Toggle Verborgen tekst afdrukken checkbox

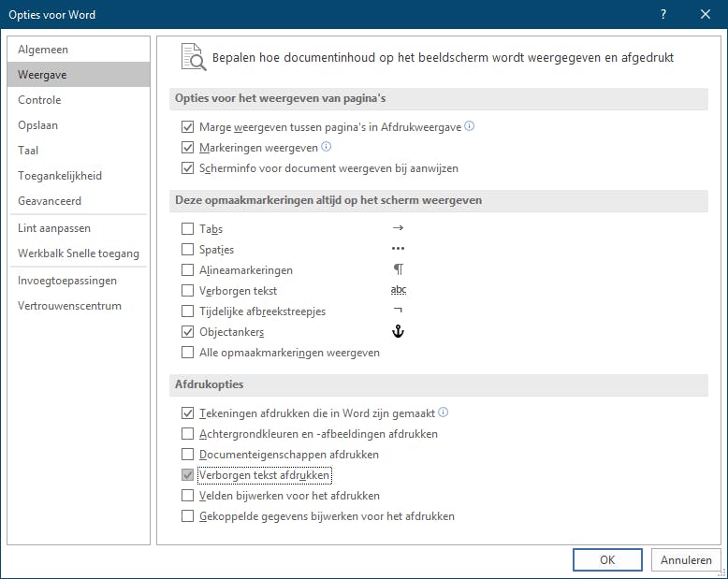[x=188, y=475]
